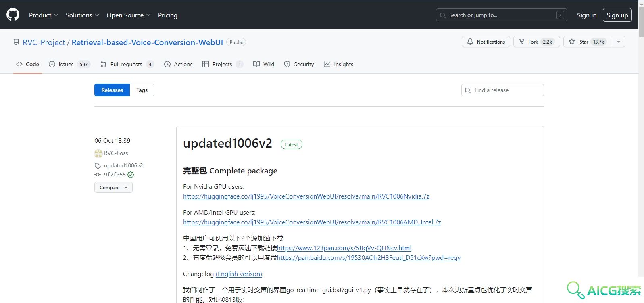Open commit 9f2f055
This screenshot has height=303, width=644.
tap(115, 175)
